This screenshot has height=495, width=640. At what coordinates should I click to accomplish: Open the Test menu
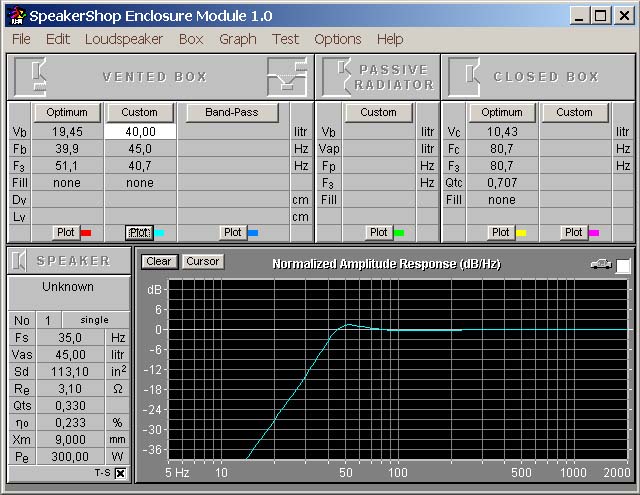285,39
